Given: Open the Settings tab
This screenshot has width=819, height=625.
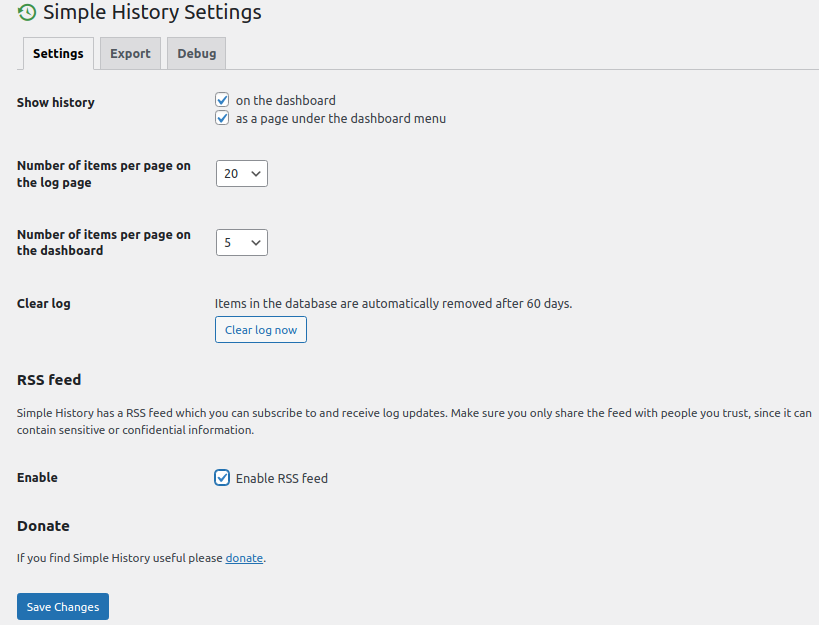Looking at the screenshot, I should coord(58,53).
